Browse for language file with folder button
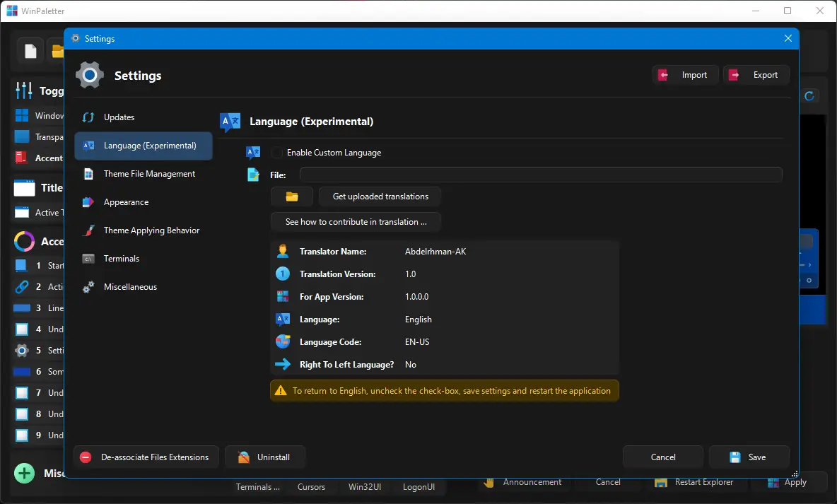Screen dimensions: 837x504 (291, 197)
